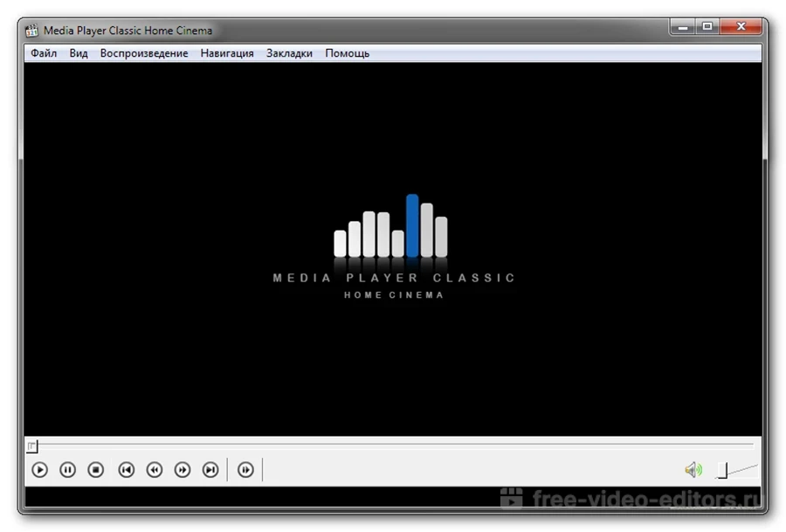
Task: Decrease playback speed with the rewind button
Action: coord(155,470)
